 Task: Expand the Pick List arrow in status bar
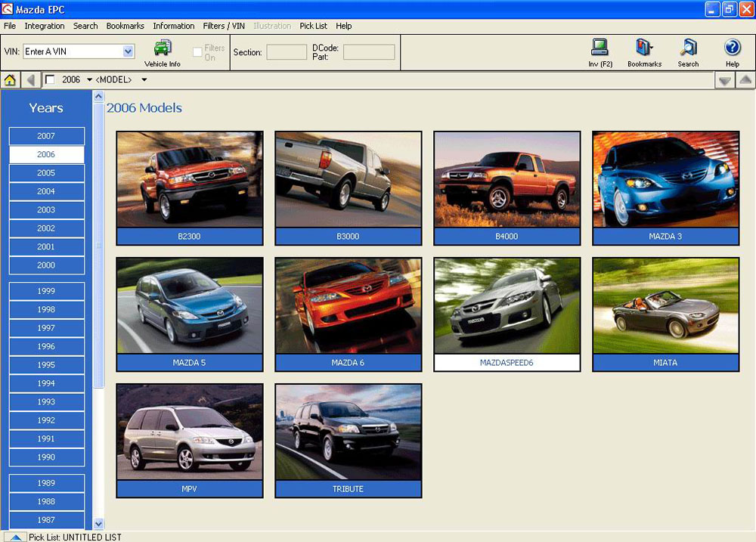15,537
